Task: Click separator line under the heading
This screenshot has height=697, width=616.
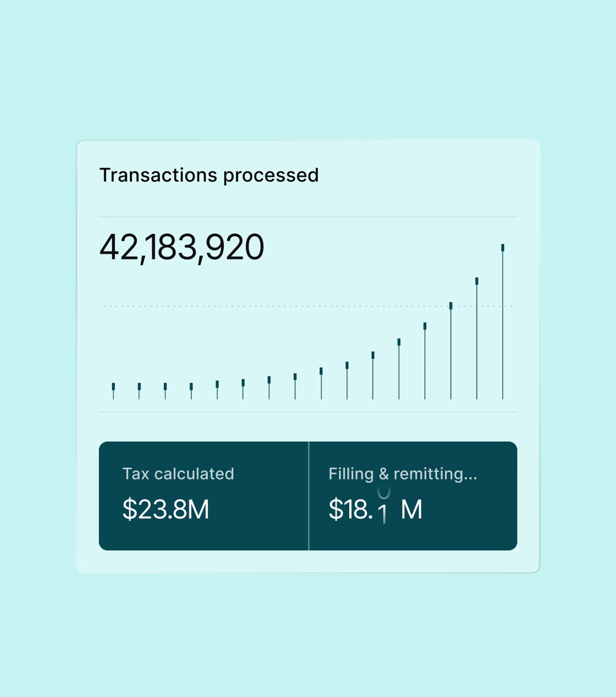Action: pyautogui.click(x=308, y=216)
